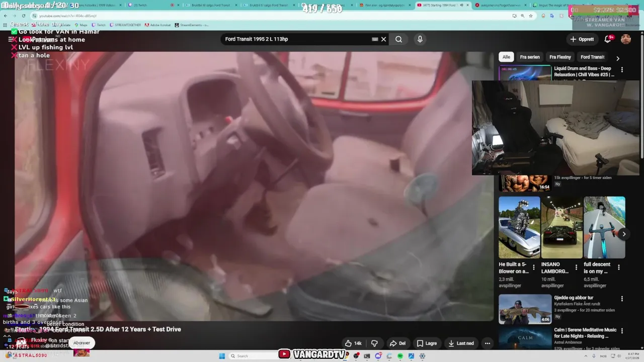The width and height of the screenshot is (644, 362).
Task: Open Spotify from the taskbar
Action: click(x=400, y=356)
